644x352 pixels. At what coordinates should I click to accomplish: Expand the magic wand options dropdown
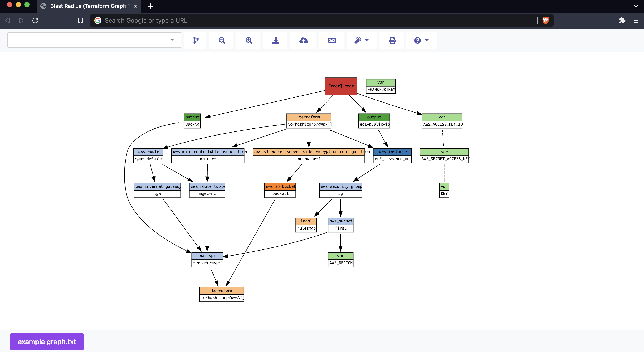362,40
